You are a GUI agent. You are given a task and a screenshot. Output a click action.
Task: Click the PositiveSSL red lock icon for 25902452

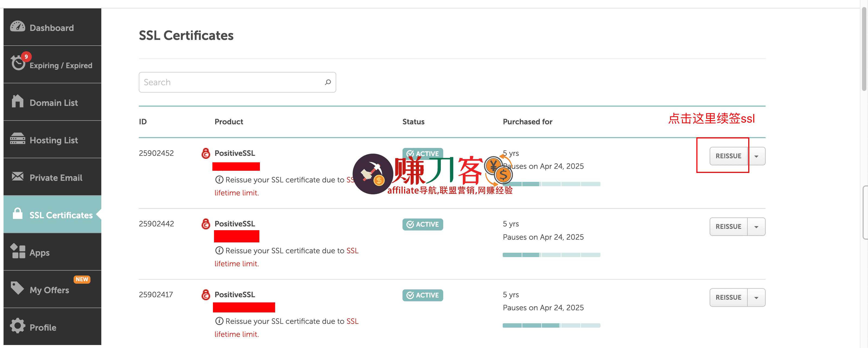tap(206, 153)
